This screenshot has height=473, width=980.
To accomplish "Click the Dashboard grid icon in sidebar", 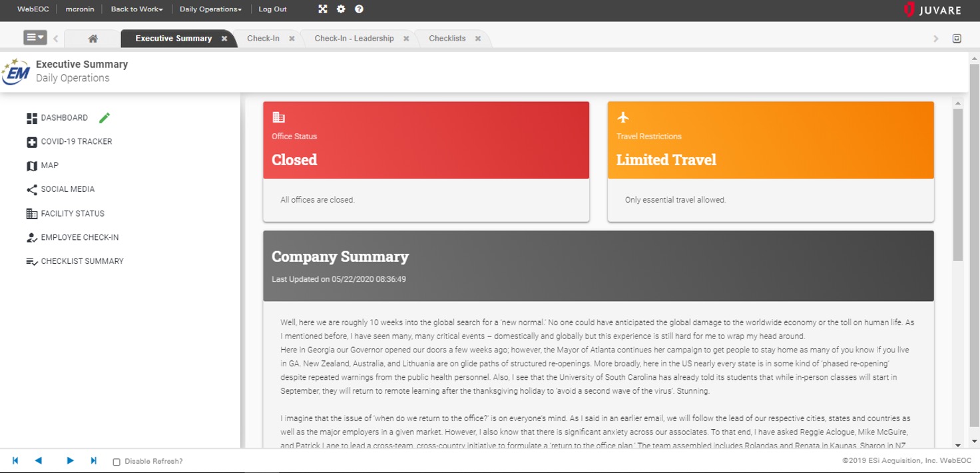I will point(32,119).
